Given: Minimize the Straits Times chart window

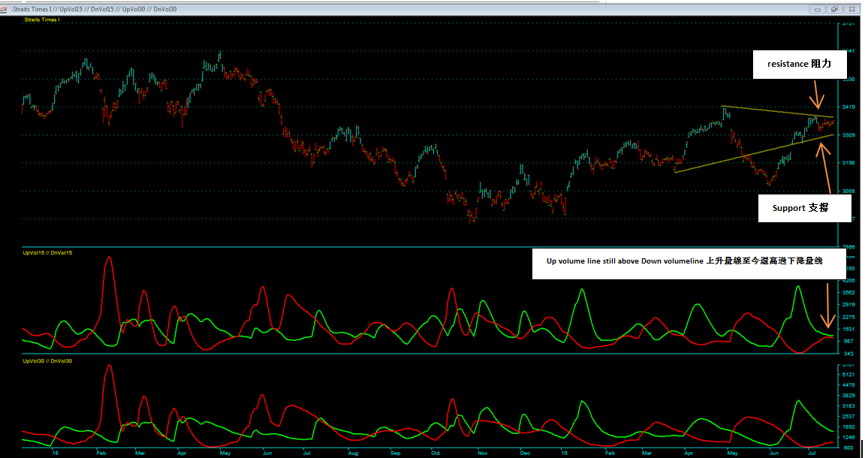Looking at the screenshot, I should [817, 10].
